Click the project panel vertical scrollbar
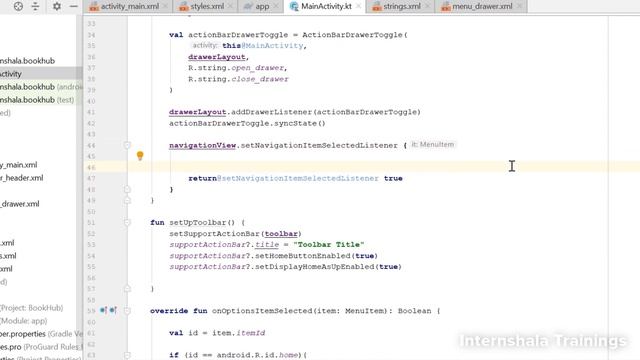This screenshot has width=640, height=360. tap(79, 188)
